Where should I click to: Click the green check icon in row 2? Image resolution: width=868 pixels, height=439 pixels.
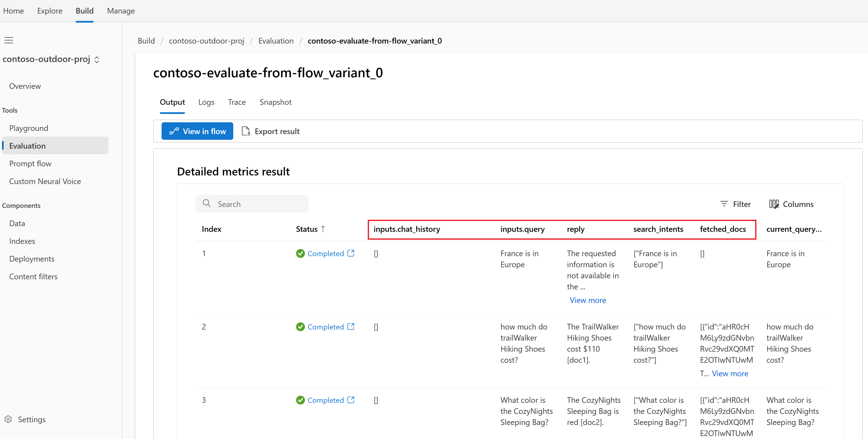(300, 327)
